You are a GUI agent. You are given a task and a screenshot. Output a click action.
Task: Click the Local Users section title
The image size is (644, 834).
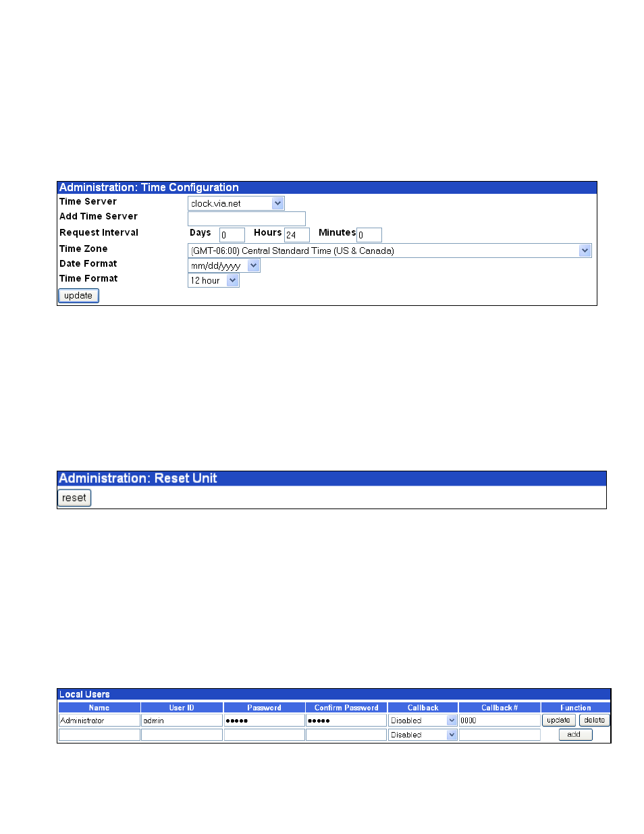coord(84,694)
